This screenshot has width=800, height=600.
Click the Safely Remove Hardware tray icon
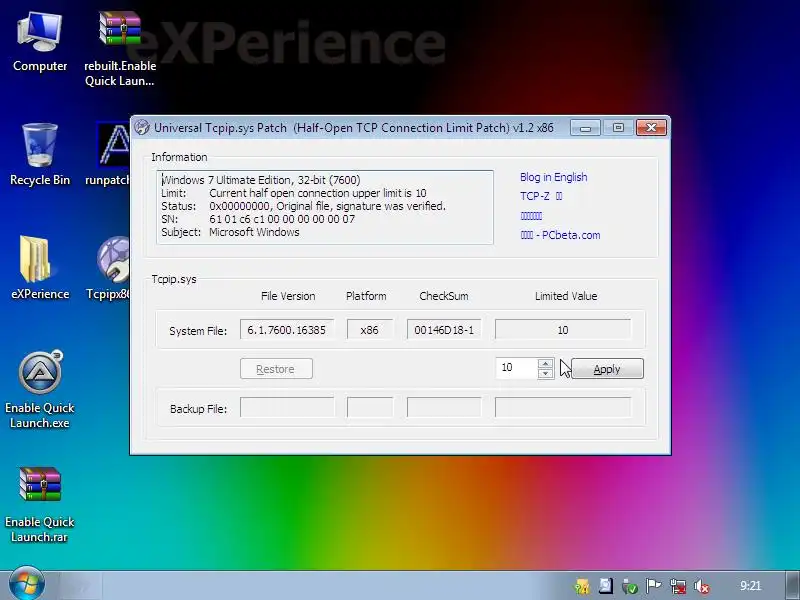pyautogui.click(x=630, y=586)
